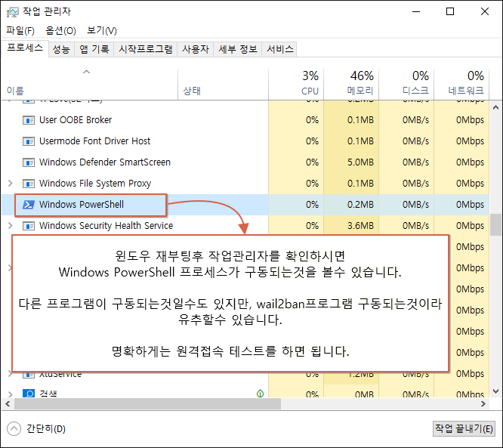
Task: Click the Task Manager title bar icon
Action: click(x=13, y=12)
